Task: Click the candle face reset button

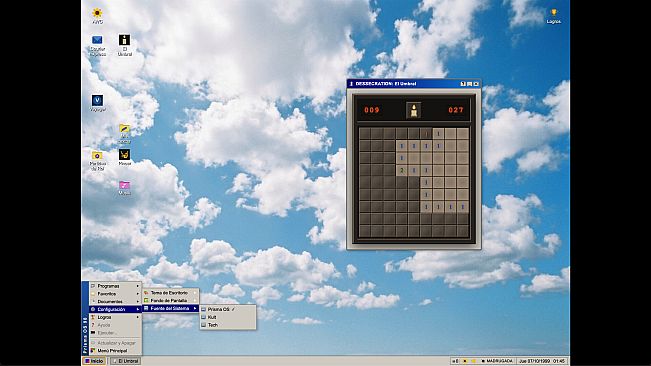Action: point(414,110)
